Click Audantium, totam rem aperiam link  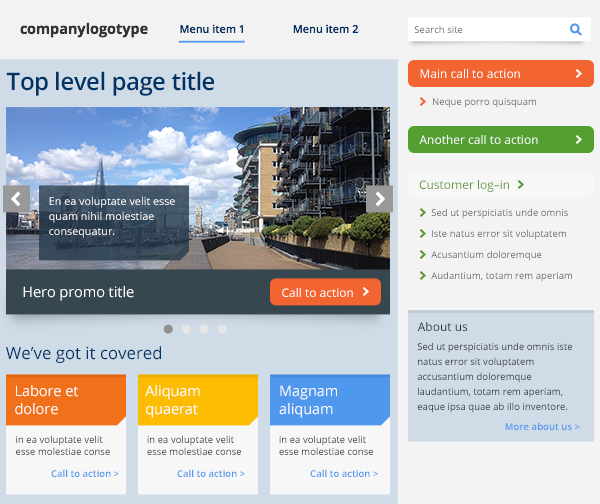click(502, 276)
